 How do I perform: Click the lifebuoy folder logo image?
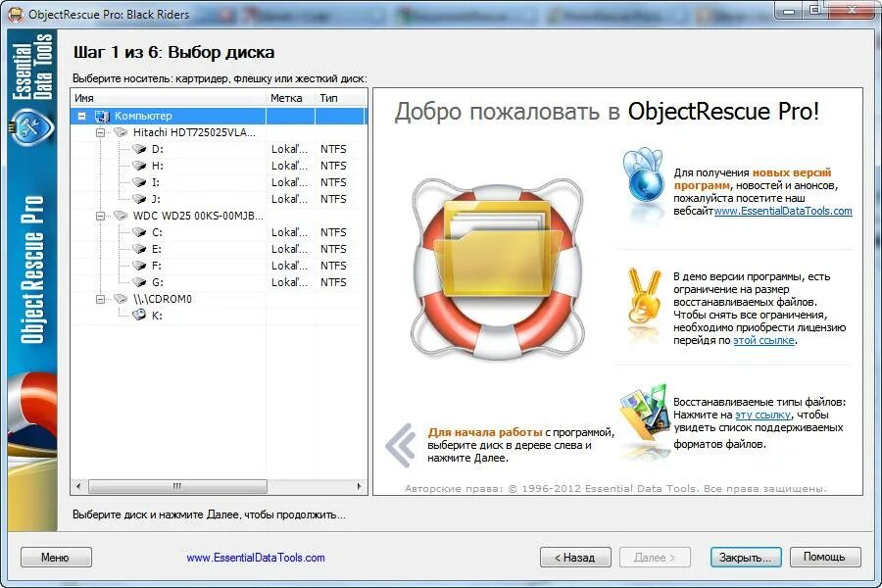pos(499,268)
